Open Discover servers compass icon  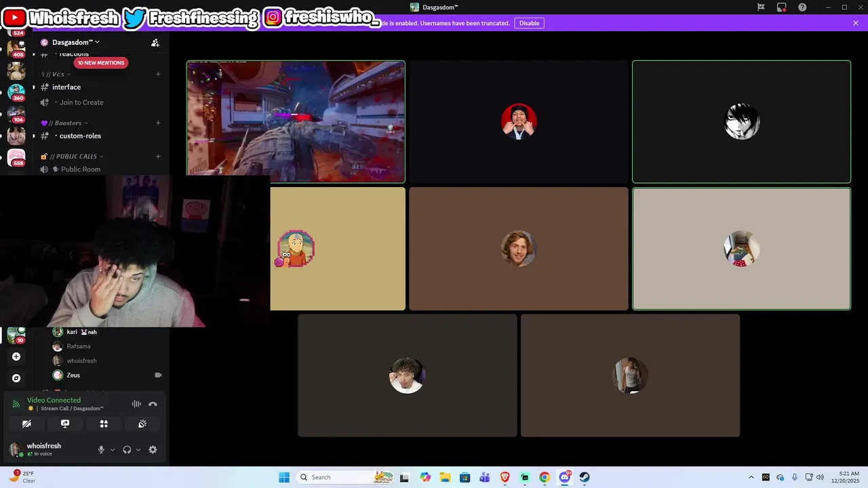coord(16,378)
